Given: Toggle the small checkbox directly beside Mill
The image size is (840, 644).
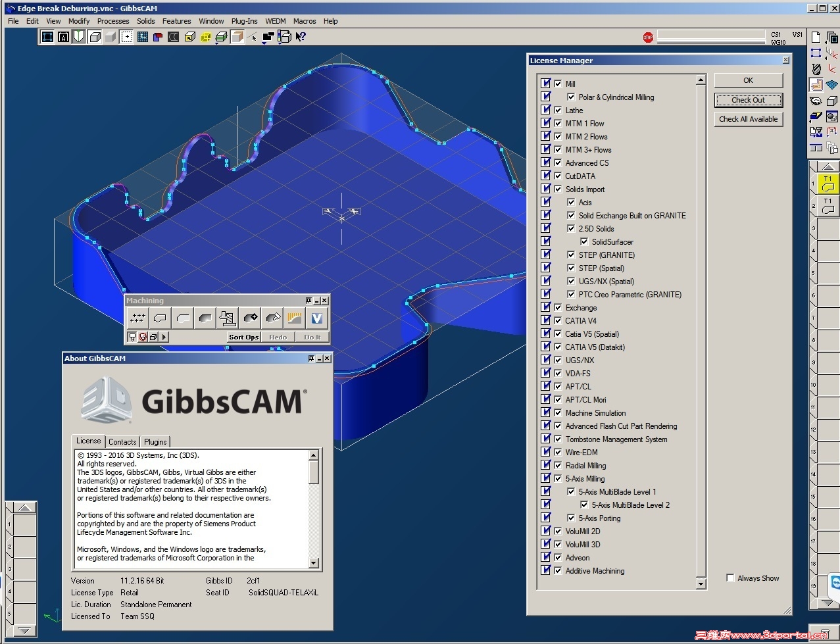Looking at the screenshot, I should tap(558, 84).
